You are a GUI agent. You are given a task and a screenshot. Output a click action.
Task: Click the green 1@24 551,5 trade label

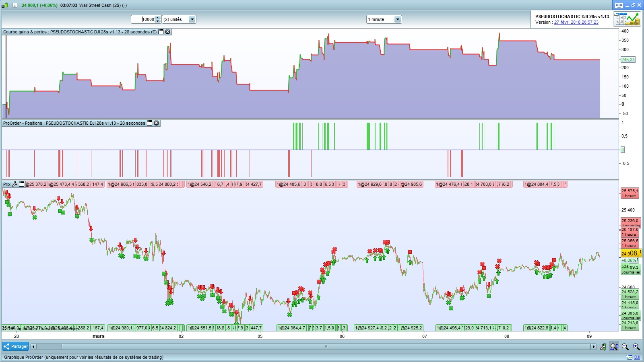199,328
